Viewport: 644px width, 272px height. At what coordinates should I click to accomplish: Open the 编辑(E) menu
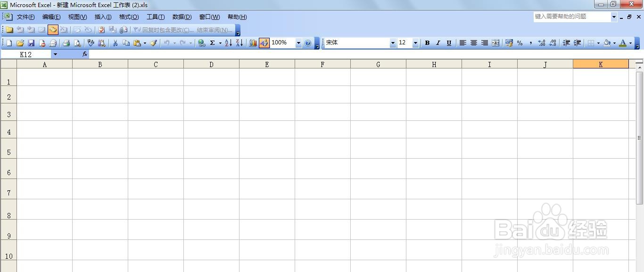(x=51, y=17)
